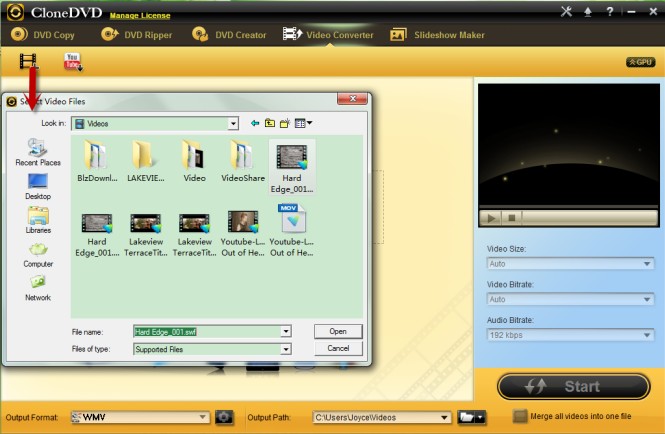Select highlighted Hard Edge_001 video in top row
Screen dimensions: 665x434
(292, 168)
